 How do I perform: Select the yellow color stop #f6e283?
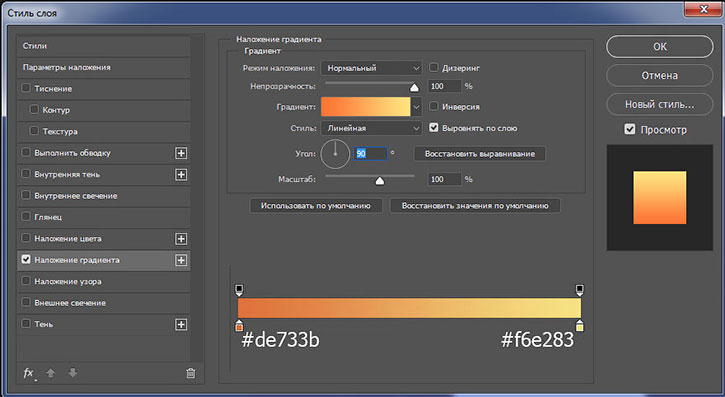579,325
